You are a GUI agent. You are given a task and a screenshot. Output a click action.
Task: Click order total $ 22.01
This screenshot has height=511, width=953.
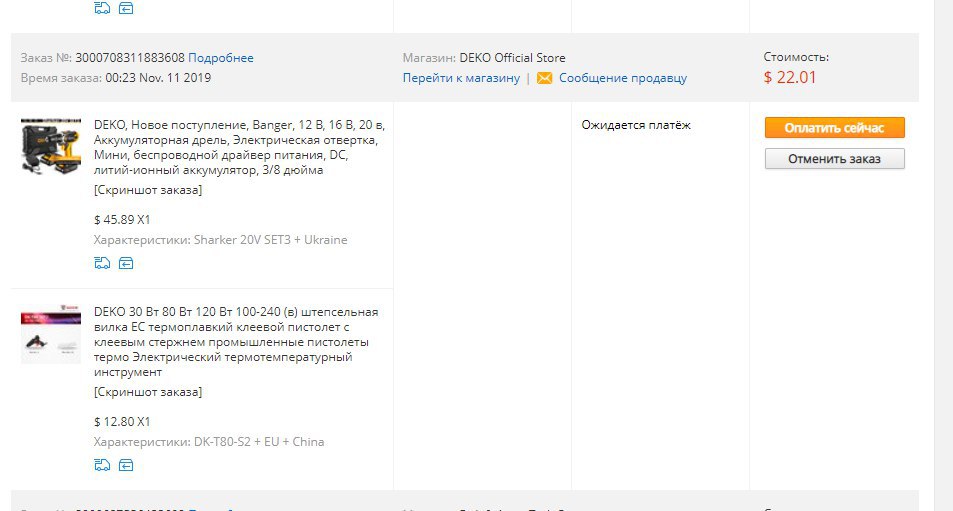pos(790,78)
